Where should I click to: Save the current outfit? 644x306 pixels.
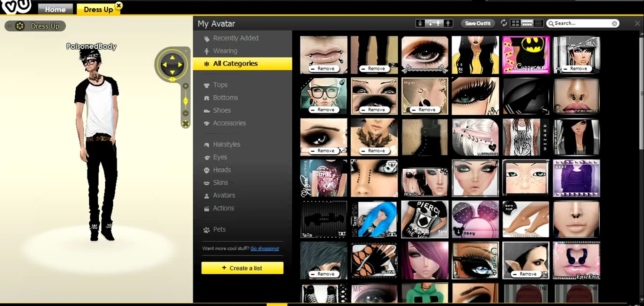[x=478, y=23]
